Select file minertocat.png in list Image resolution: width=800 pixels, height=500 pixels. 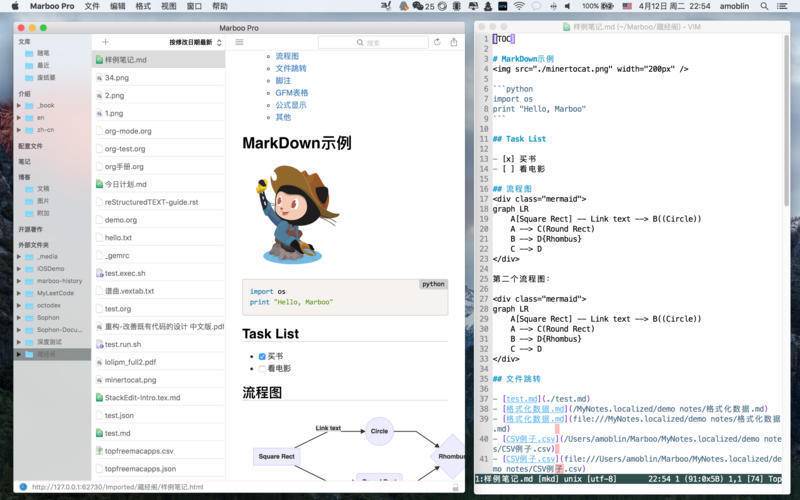click(x=159, y=380)
